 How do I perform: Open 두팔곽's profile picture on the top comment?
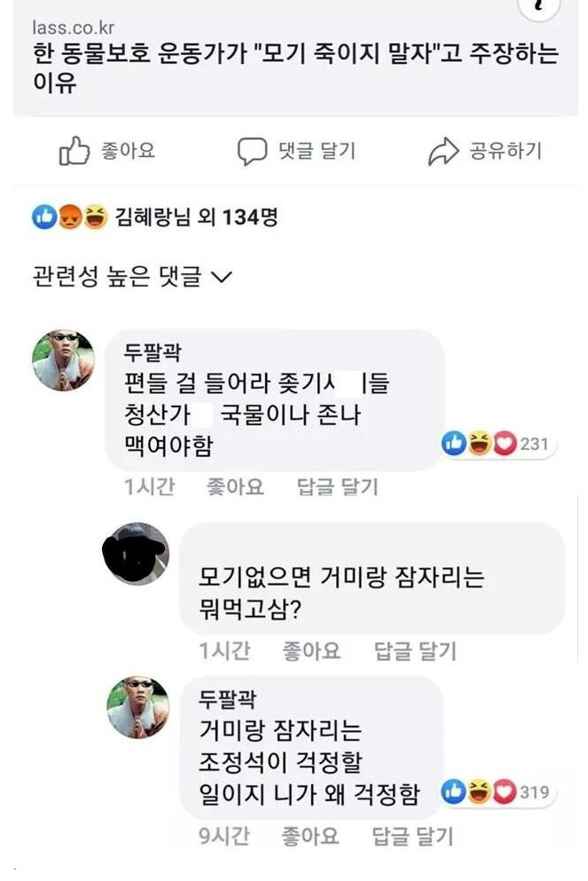63,360
